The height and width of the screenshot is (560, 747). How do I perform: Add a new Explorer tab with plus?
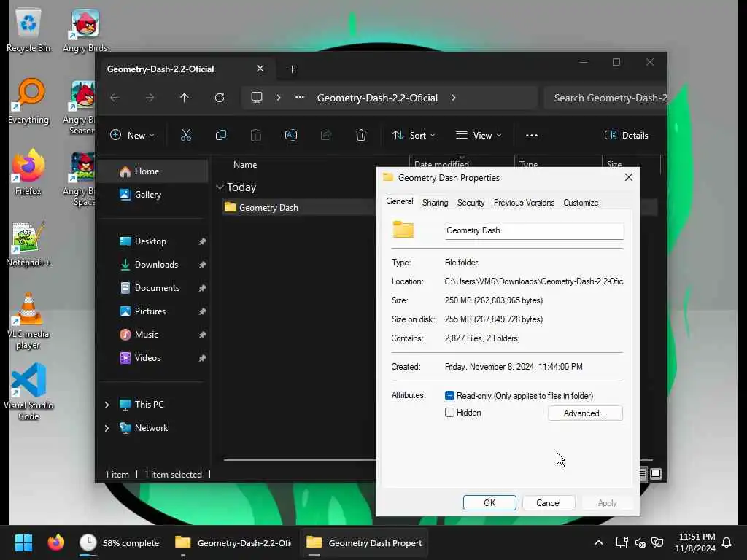pyautogui.click(x=293, y=69)
